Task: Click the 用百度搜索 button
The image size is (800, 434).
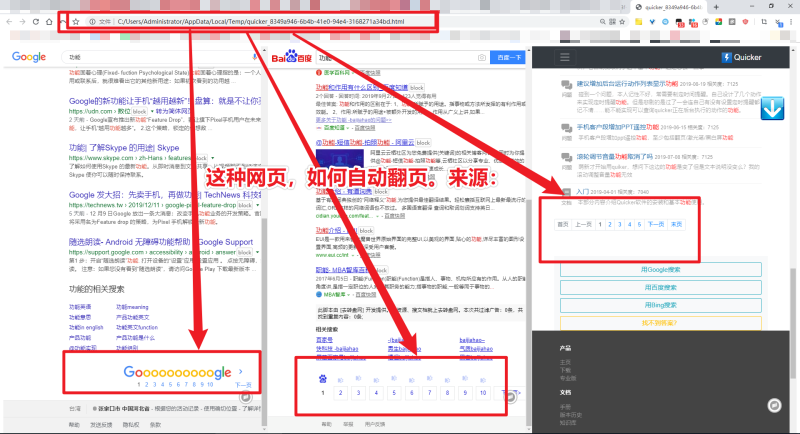Action: pos(660,288)
